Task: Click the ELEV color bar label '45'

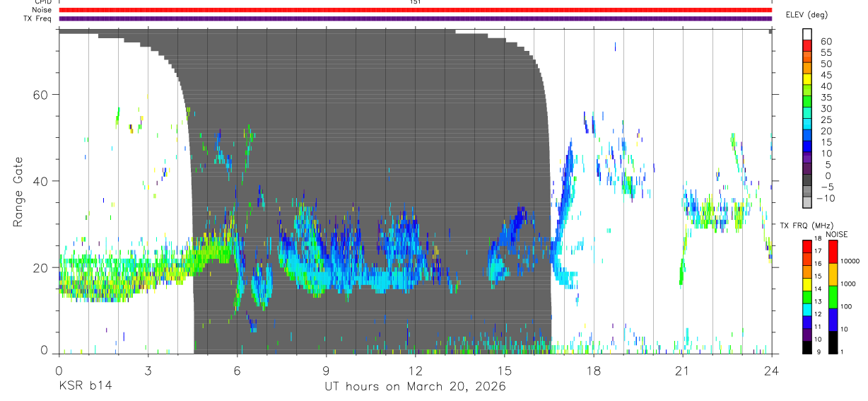Action: pos(826,75)
